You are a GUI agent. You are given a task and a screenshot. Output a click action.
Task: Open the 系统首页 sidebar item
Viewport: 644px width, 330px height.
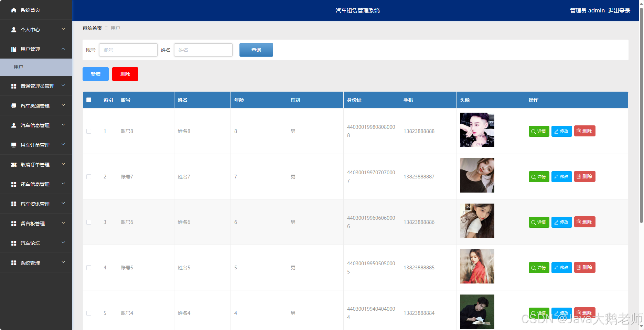pos(36,10)
